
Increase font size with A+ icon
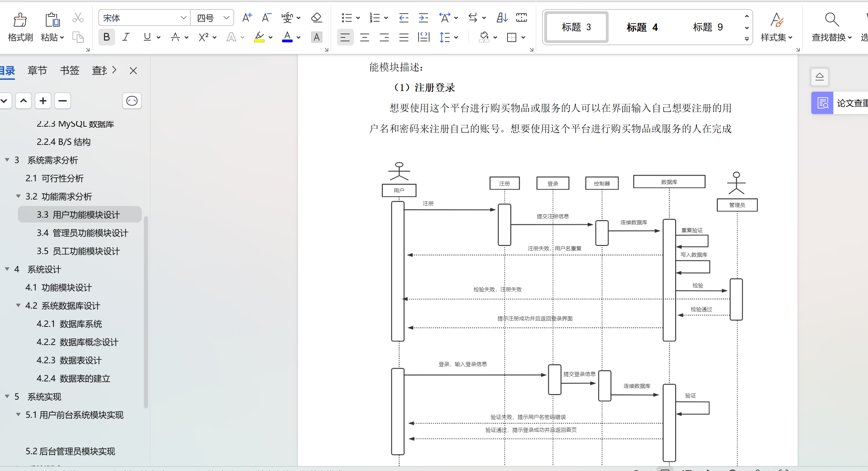point(247,17)
